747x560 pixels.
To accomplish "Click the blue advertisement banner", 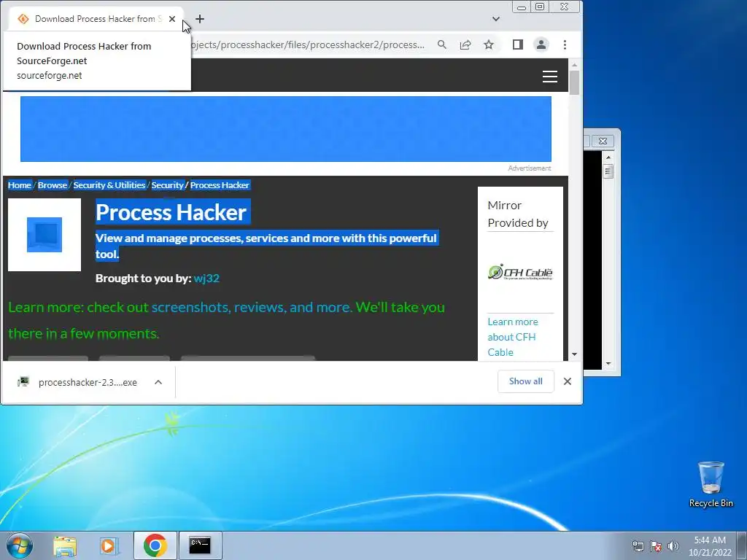I will coord(286,129).
